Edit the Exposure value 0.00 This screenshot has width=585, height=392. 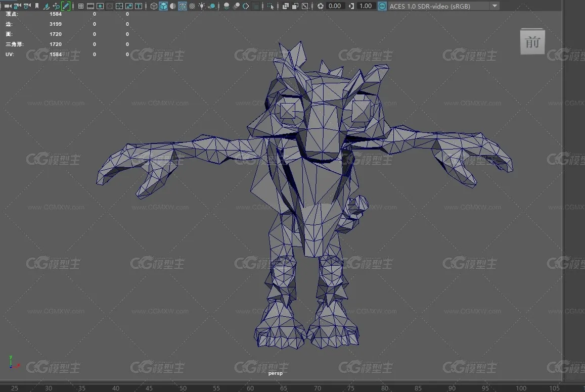click(x=335, y=6)
